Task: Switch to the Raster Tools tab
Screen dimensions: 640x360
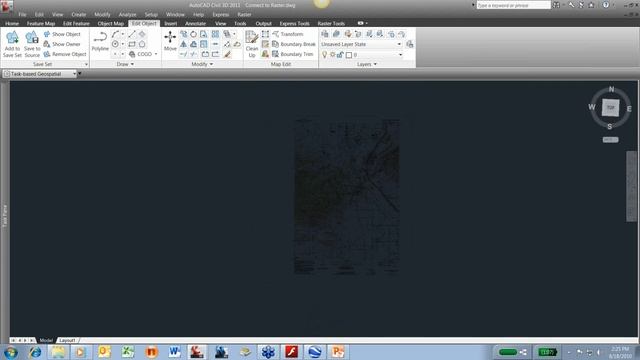Action: click(331, 24)
